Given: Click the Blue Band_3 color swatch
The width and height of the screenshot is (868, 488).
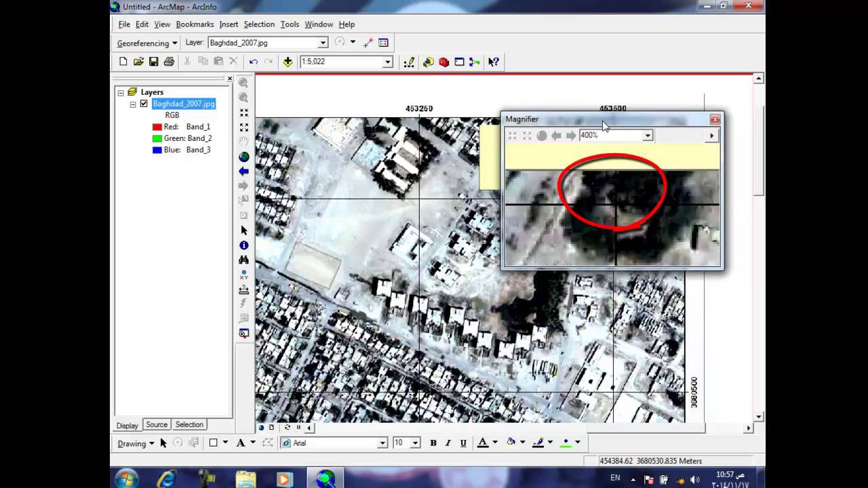Looking at the screenshot, I should (x=157, y=150).
